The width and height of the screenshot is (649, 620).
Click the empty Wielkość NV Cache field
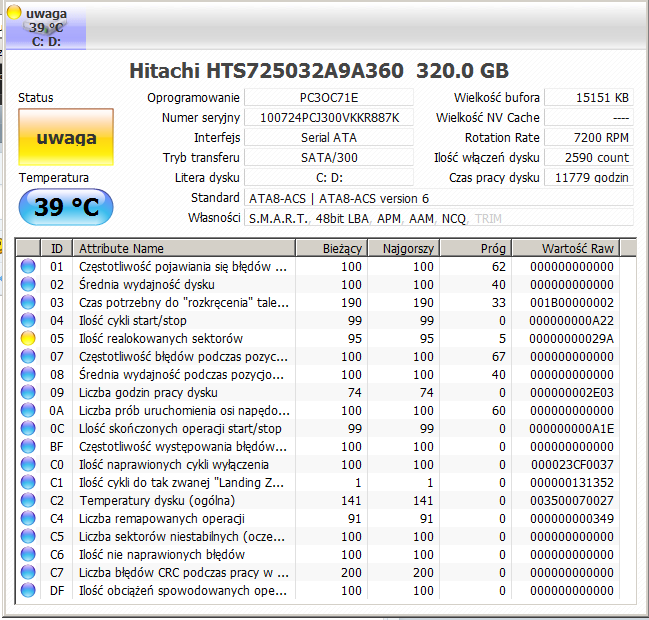(x=589, y=118)
